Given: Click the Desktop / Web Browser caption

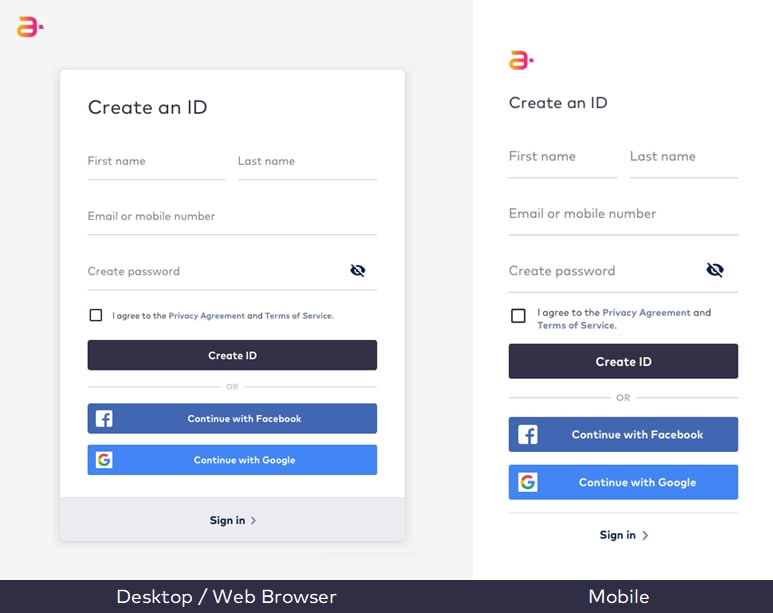Looking at the screenshot, I should coord(226,597).
